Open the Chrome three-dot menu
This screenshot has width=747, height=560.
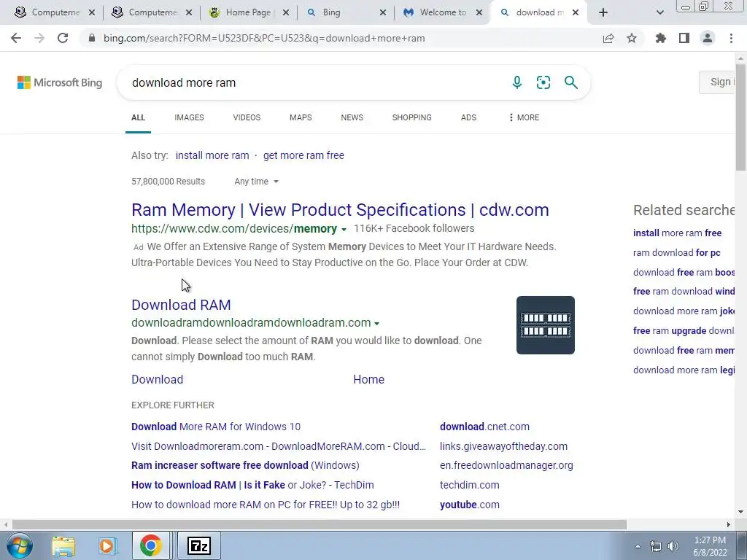(x=731, y=38)
